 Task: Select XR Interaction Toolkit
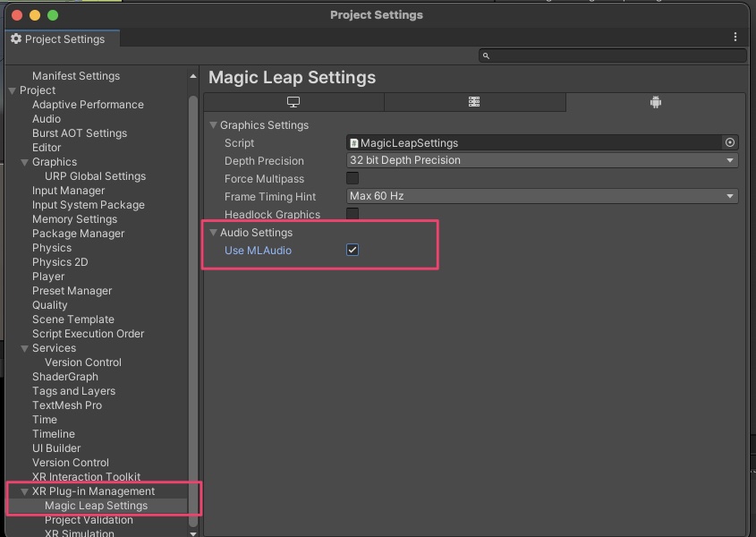[86, 477]
